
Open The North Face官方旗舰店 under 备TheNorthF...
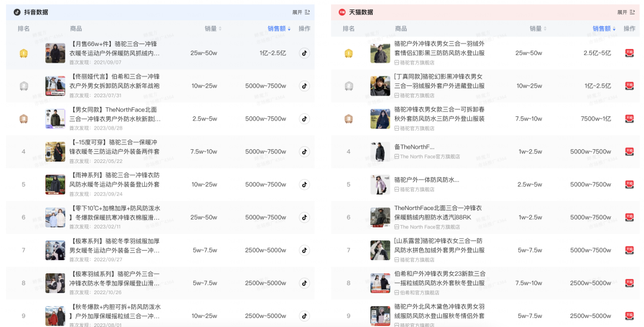click(427, 156)
